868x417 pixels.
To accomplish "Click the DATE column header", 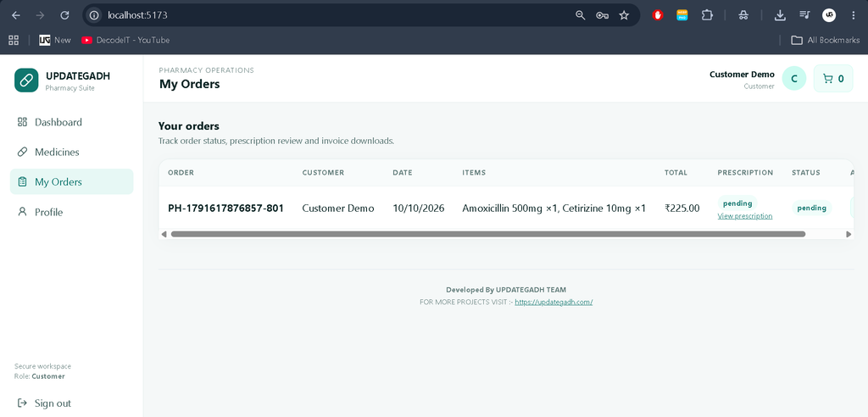I will (403, 173).
